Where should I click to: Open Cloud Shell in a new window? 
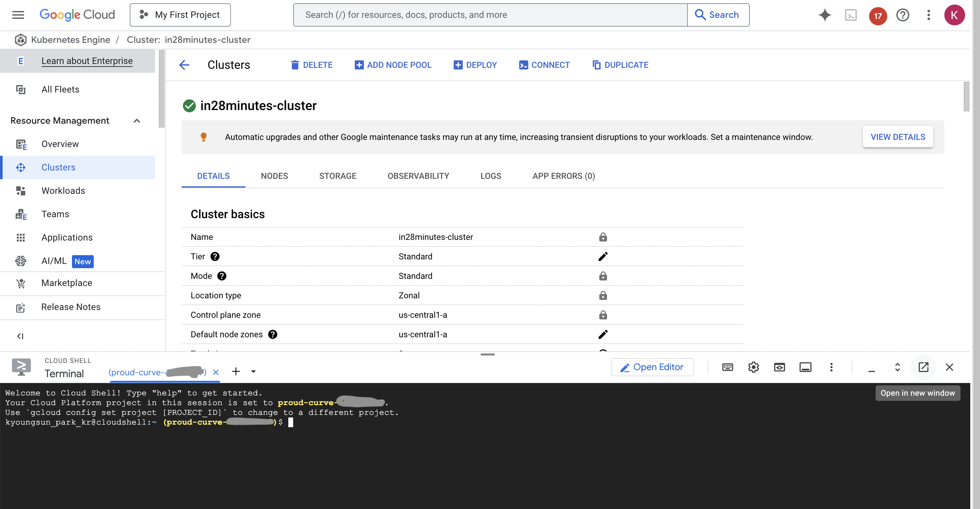click(x=923, y=367)
